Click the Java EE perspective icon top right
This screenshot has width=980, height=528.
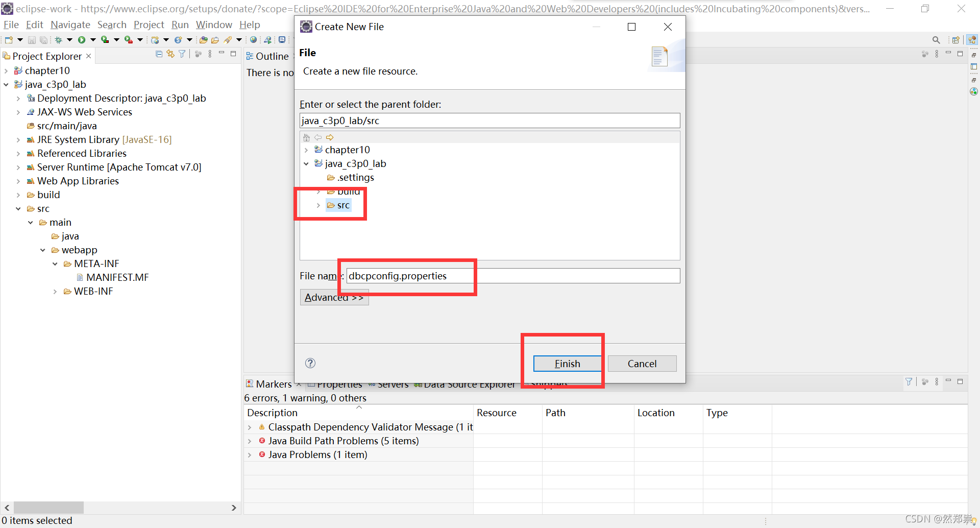[971, 39]
